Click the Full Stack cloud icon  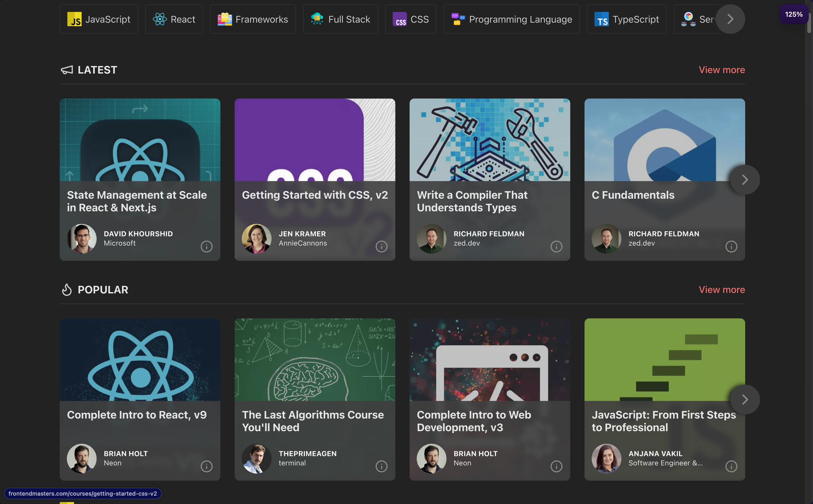[x=317, y=19]
